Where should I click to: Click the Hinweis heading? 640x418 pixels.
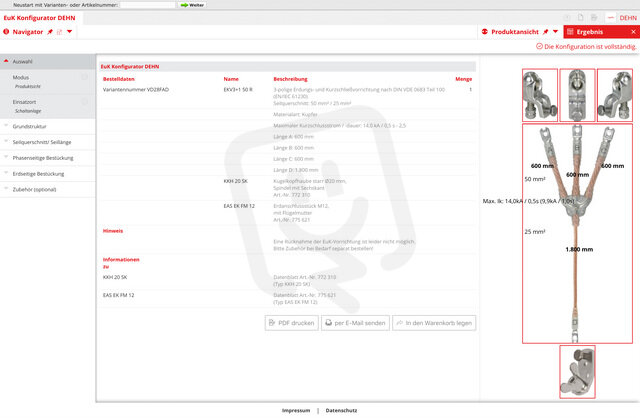click(113, 231)
